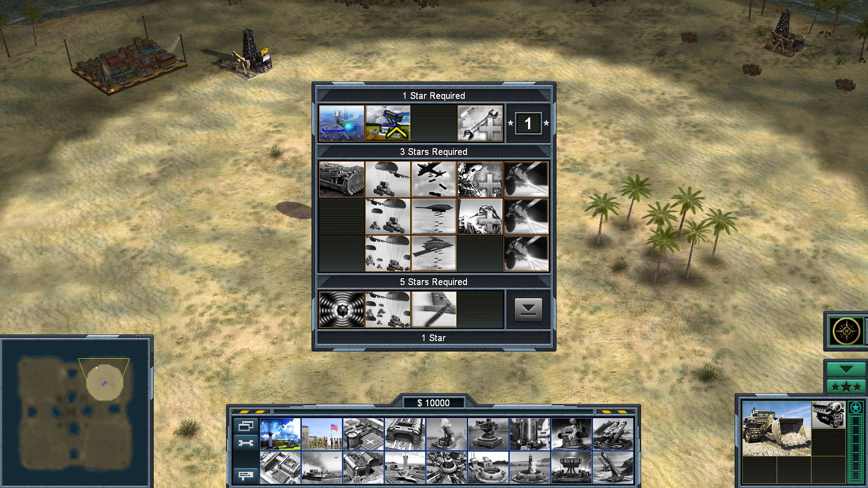Viewport: 868px width, 488px height.
Task: Select the airstrike bomber ability icon
Action: pyautogui.click(x=434, y=179)
